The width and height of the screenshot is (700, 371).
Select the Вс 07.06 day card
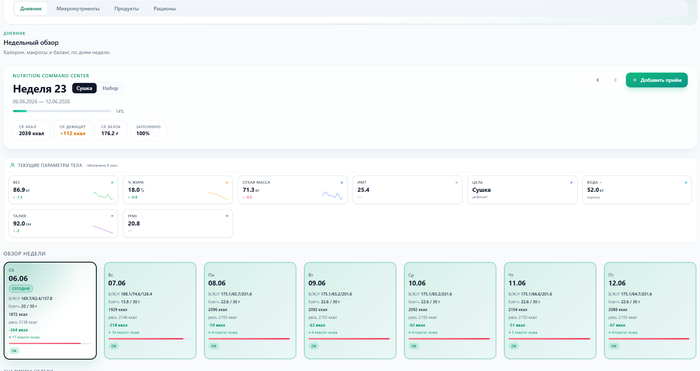pos(150,310)
